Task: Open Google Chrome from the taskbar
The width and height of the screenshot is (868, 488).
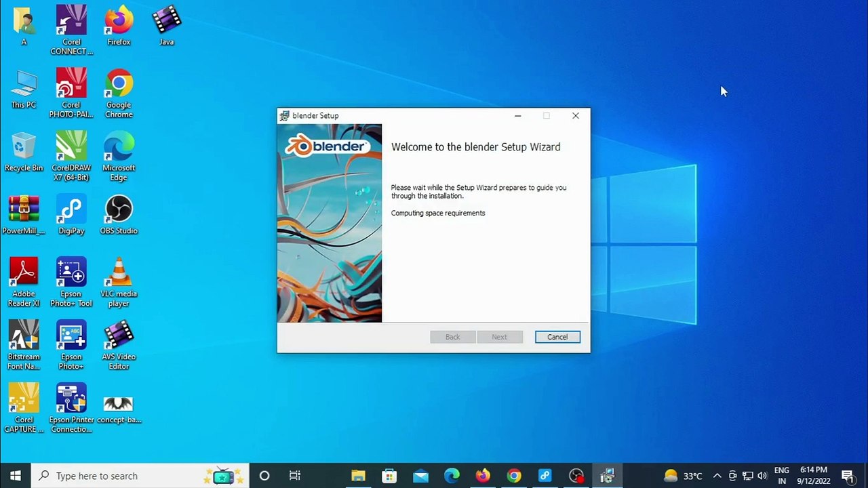Action: pyautogui.click(x=514, y=476)
